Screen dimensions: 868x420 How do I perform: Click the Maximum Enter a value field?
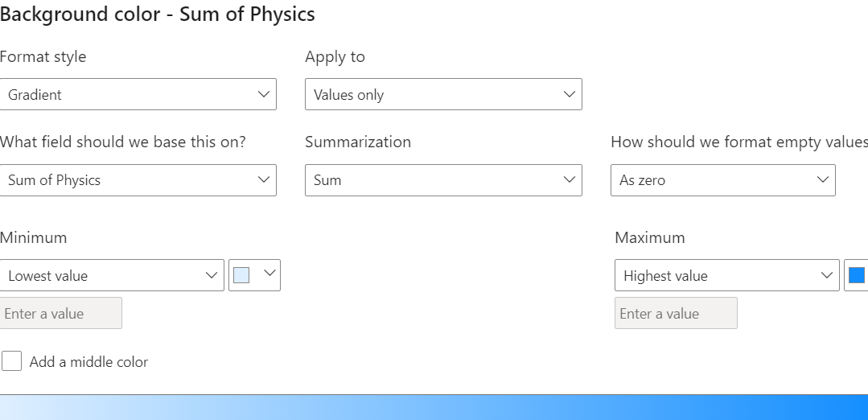(x=676, y=313)
